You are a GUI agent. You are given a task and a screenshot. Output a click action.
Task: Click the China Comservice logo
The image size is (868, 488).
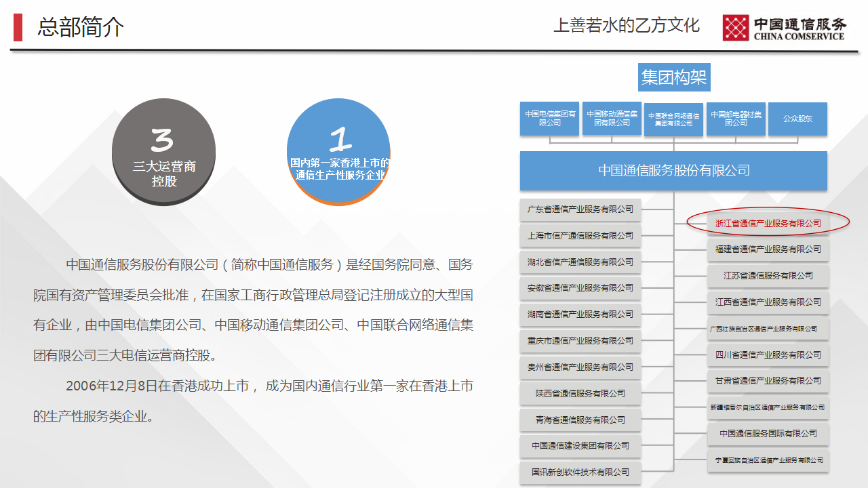coord(784,28)
